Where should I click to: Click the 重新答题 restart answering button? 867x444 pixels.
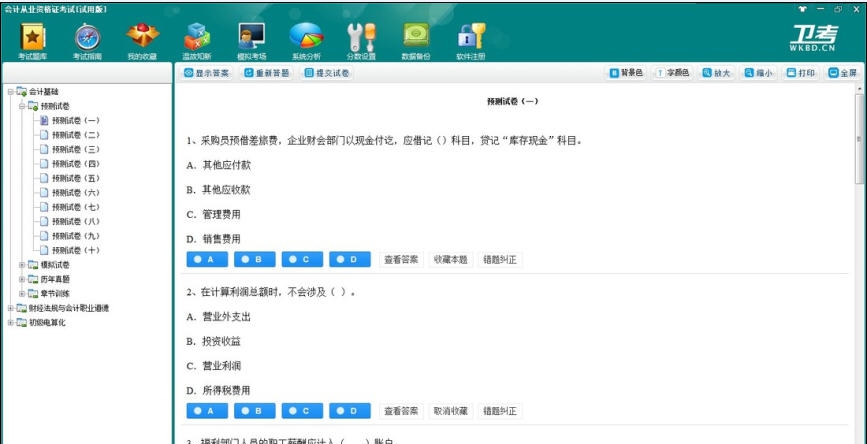click(x=267, y=73)
